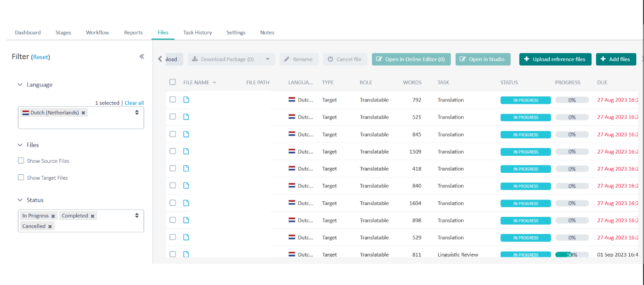Image resolution: width=644 pixels, height=285 pixels.
Task: Click the 50% progress bar on Linguistic Review row
Action: pos(572,254)
